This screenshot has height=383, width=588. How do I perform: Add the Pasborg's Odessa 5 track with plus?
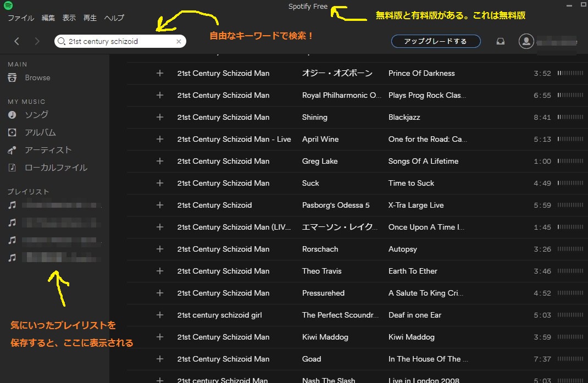160,205
